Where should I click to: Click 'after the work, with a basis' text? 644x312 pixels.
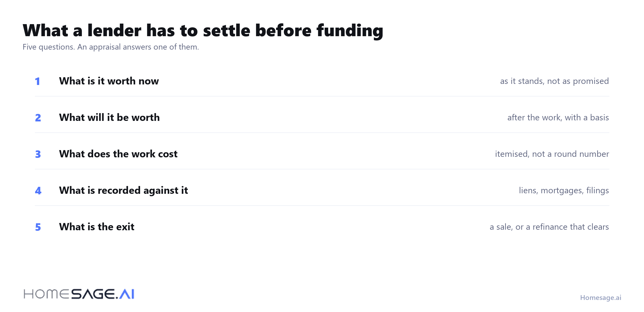[558, 117]
